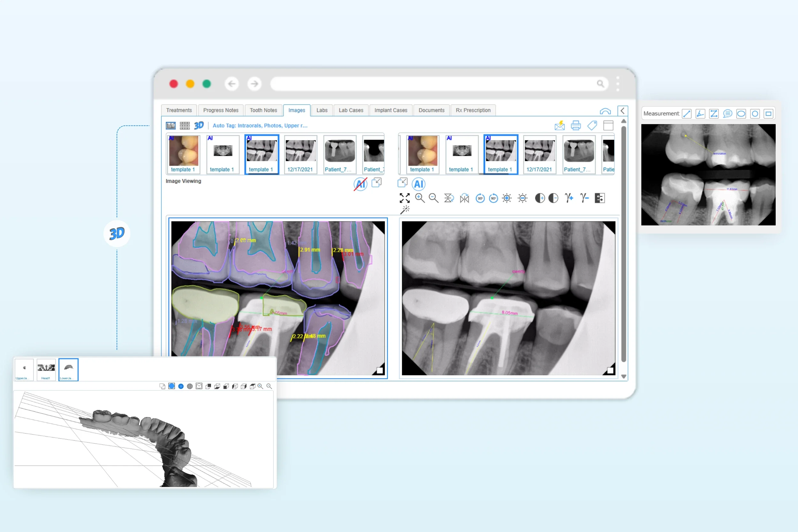The image size is (798, 532).
Task: Click the magic wand auto-enhance tool
Action: pos(404,210)
